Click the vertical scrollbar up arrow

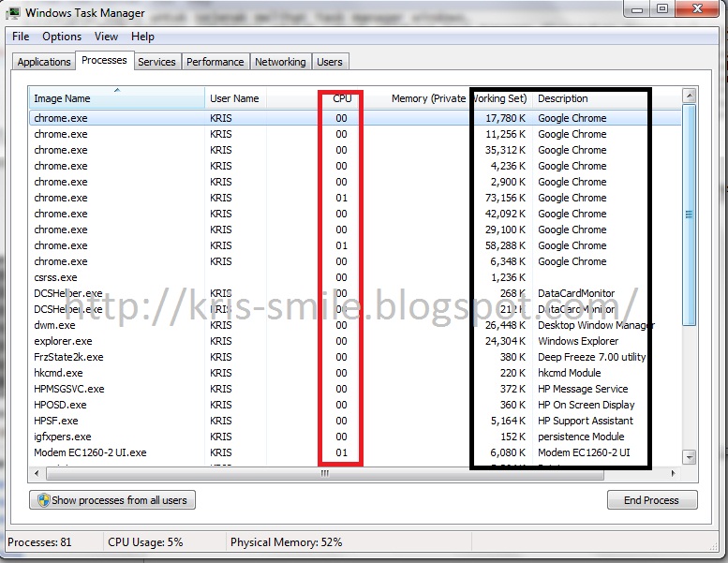(x=690, y=96)
